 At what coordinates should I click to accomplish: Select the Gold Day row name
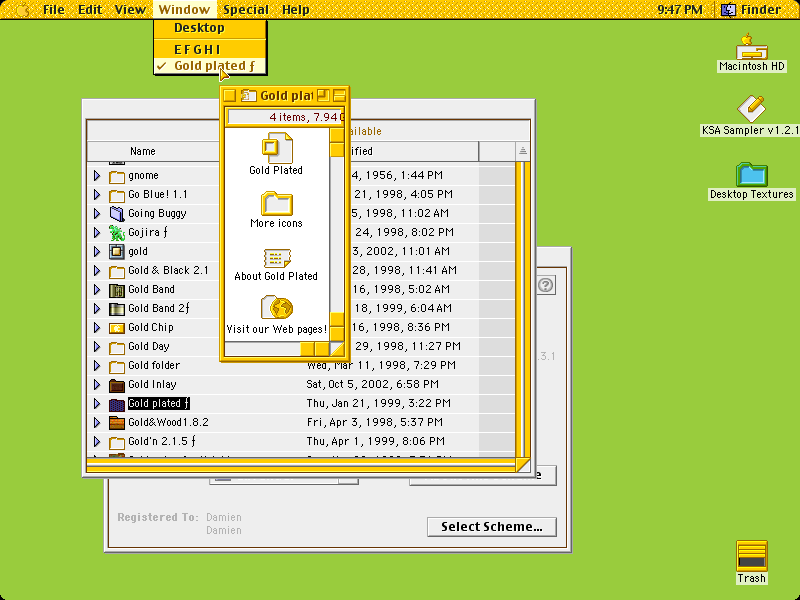click(x=148, y=346)
